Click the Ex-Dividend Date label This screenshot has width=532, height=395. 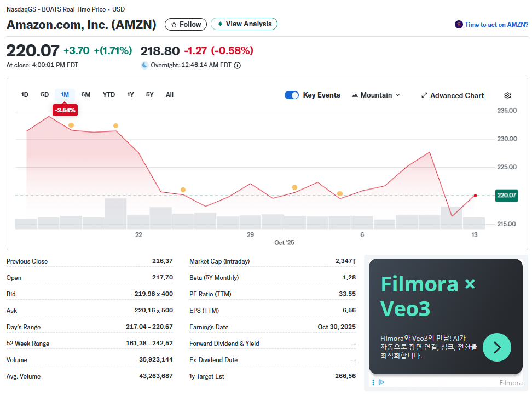coord(213,360)
